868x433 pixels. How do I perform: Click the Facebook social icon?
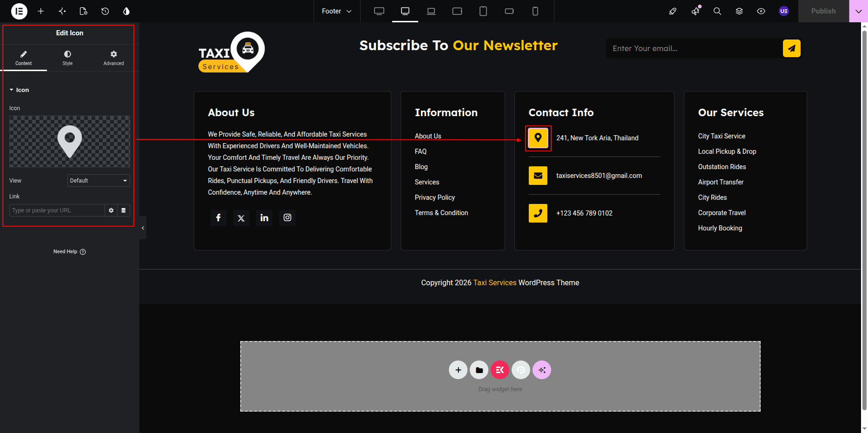tap(218, 218)
